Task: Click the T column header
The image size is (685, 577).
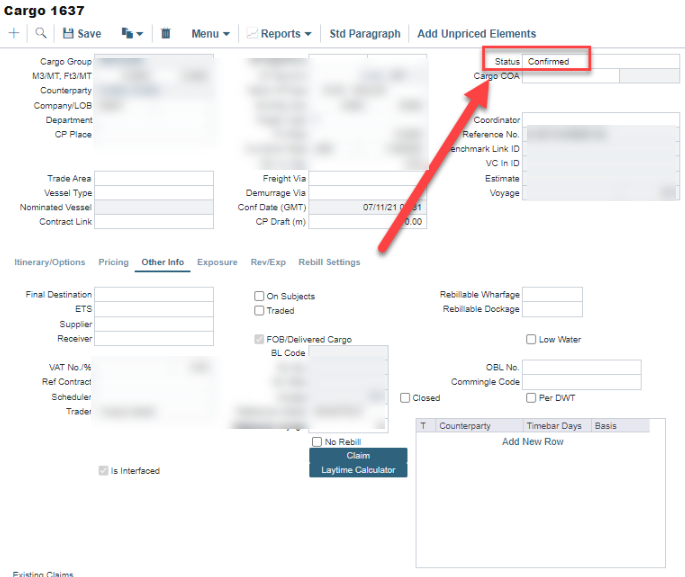Action: point(426,425)
